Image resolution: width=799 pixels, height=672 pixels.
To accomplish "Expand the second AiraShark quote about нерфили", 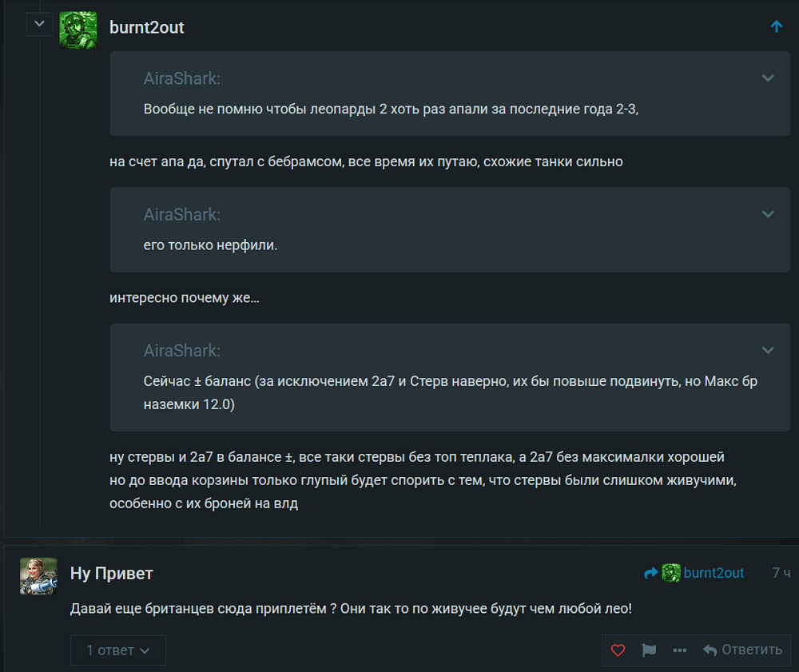I will click(767, 214).
